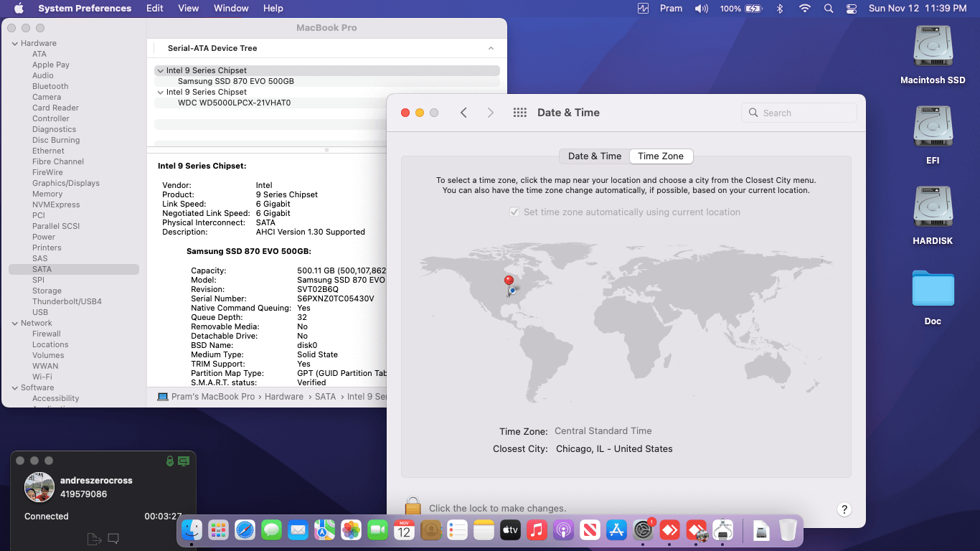Viewport: 980px width, 551px height.
Task: Switch to the Date & Time tab
Action: point(594,156)
